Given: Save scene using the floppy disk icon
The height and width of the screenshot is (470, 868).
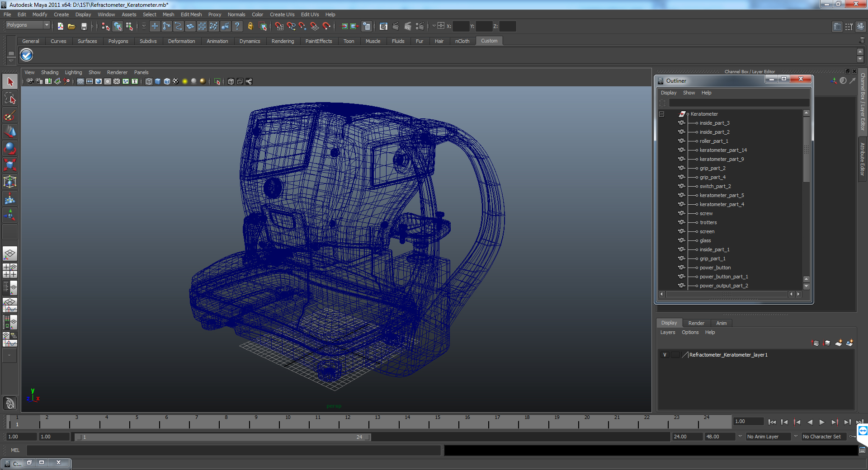Looking at the screenshot, I should tap(84, 27).
